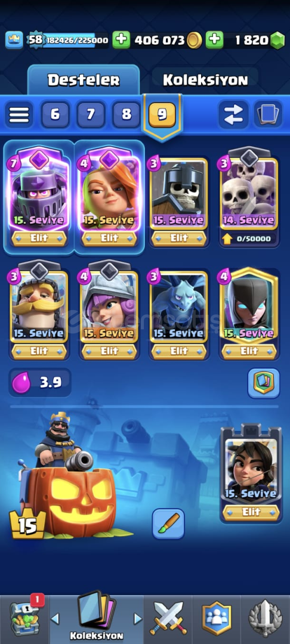The image size is (290, 644).
Task: Tap the experience progress bar level 58
Action: coord(68,40)
